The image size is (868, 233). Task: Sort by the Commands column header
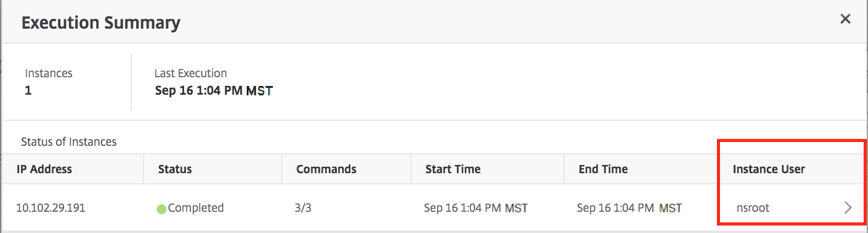pos(326,169)
